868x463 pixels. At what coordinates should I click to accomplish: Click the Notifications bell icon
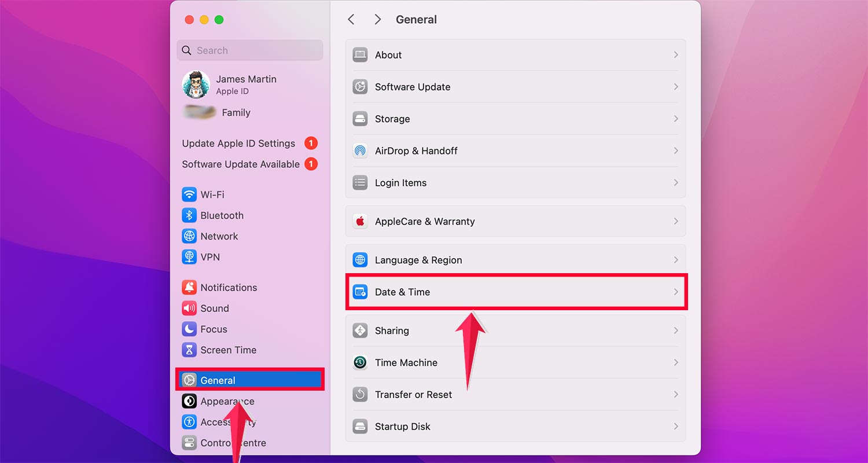tap(190, 287)
